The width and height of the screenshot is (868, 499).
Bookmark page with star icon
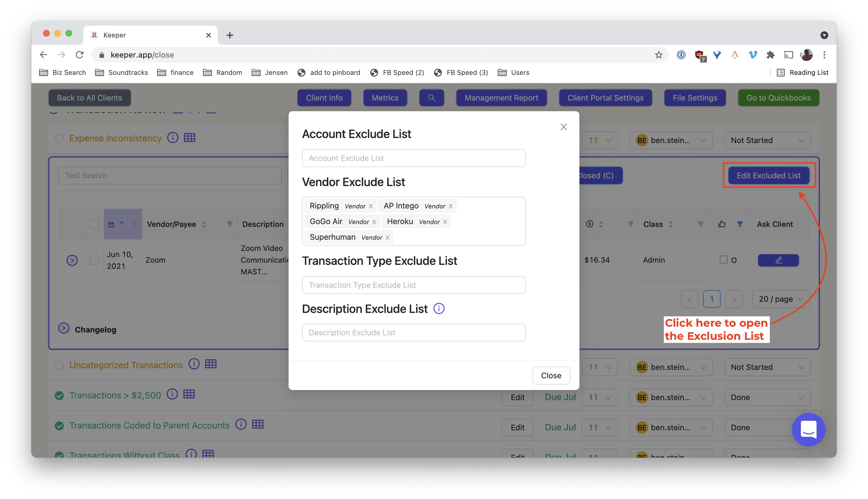click(x=659, y=55)
